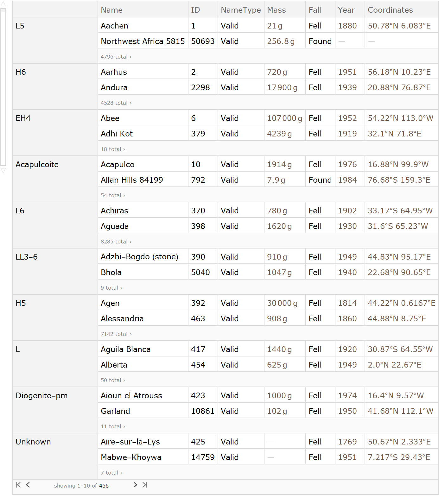Expand the 7142 total H5 entries
This screenshot has height=504, width=439.
click(x=116, y=334)
